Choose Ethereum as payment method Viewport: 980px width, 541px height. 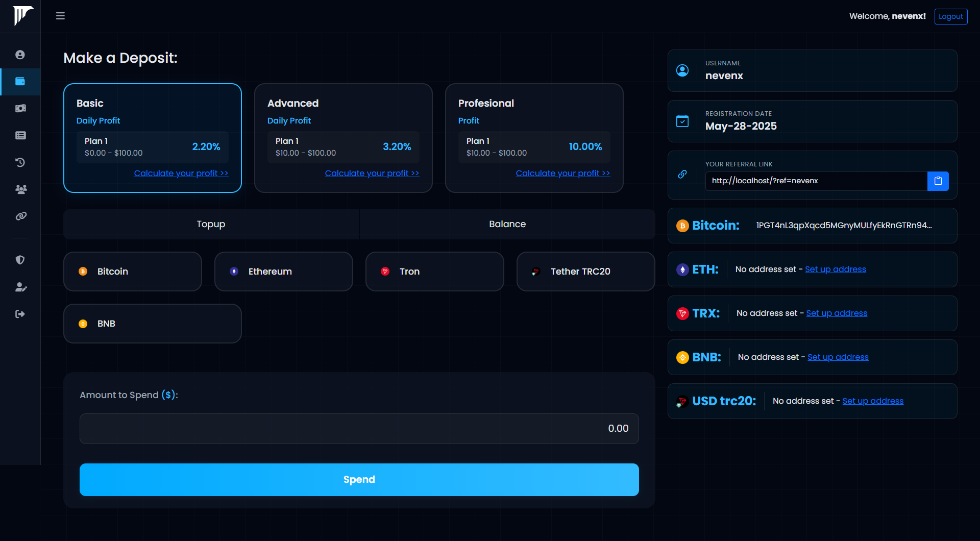pos(284,272)
